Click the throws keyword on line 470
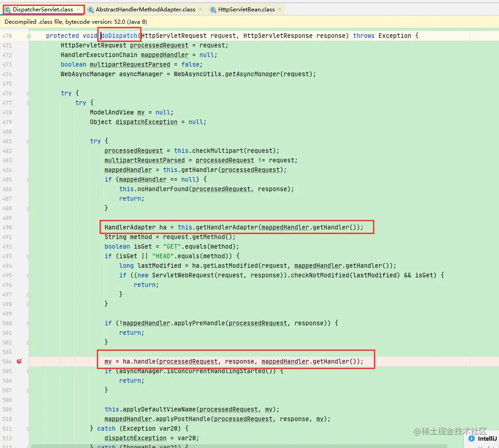Image resolution: width=499 pixels, height=448 pixels. [364, 36]
